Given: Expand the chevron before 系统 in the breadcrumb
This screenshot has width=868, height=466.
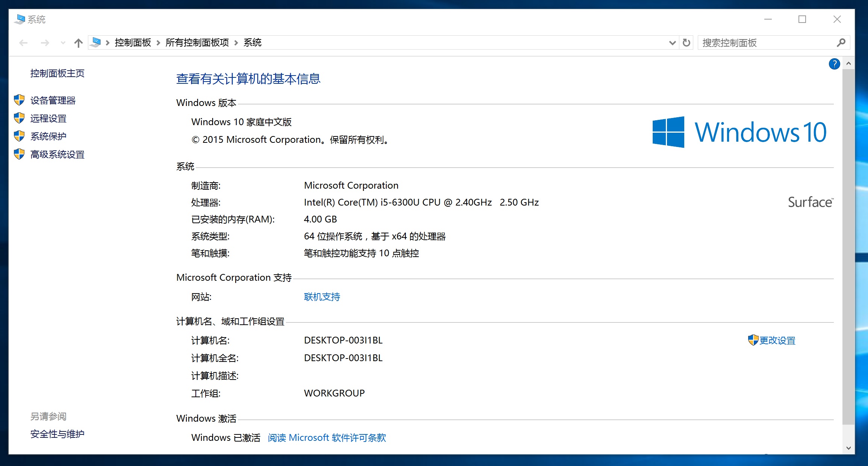Looking at the screenshot, I should (x=236, y=43).
